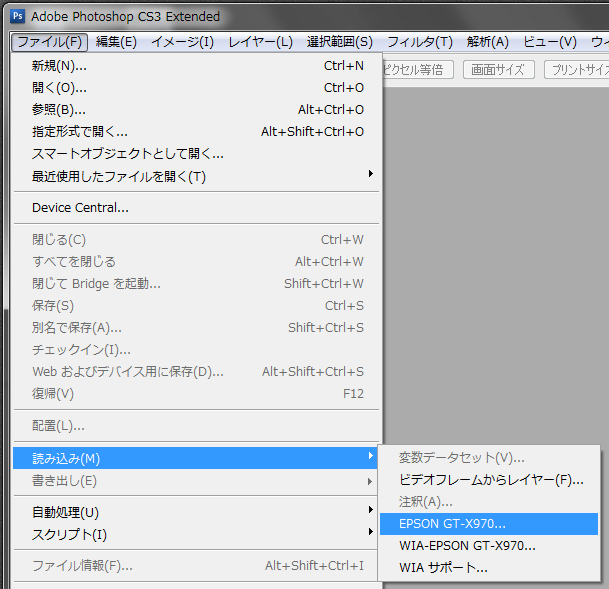Screen dimensions: 609x589
Task: Select ファイル情報(F)... entry
Action: click(x=196, y=566)
